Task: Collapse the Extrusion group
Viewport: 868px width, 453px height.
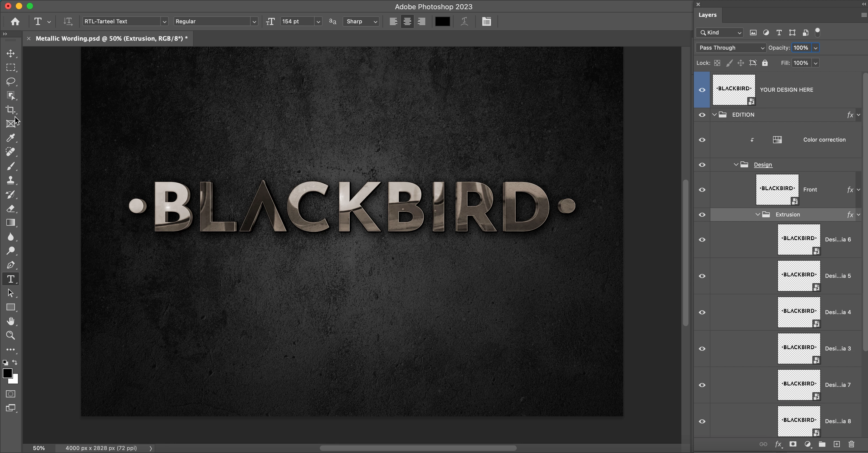Action: click(x=758, y=214)
